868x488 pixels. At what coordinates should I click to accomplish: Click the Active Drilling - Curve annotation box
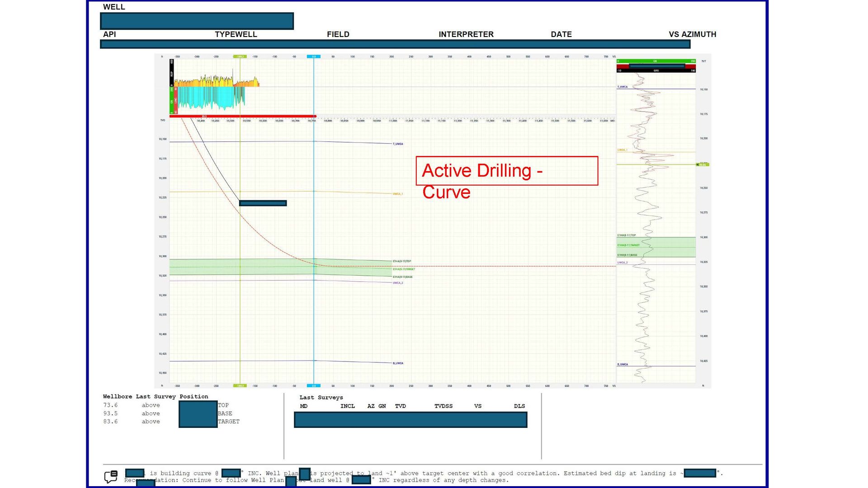click(507, 171)
